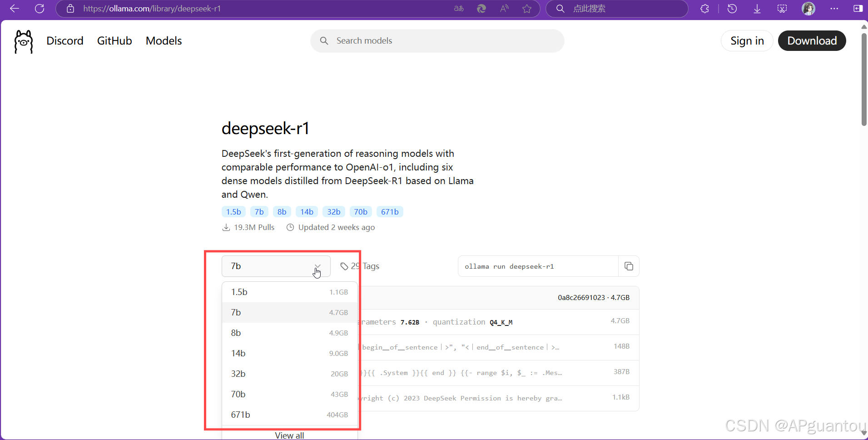Click the 19.3M Pulls text
This screenshot has width=868, height=440.
(x=254, y=227)
